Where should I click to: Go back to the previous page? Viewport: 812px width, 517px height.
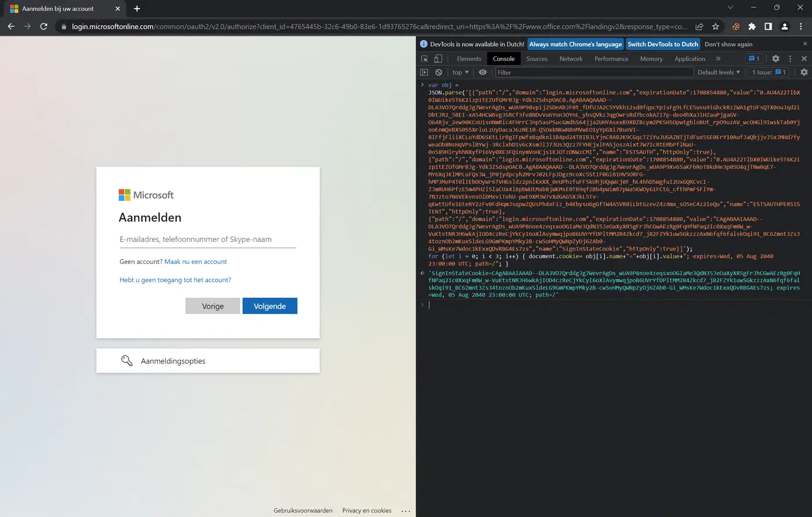[x=11, y=27]
